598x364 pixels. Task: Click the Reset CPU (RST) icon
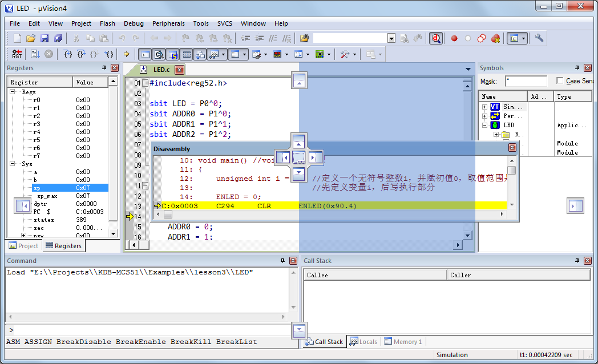point(17,54)
